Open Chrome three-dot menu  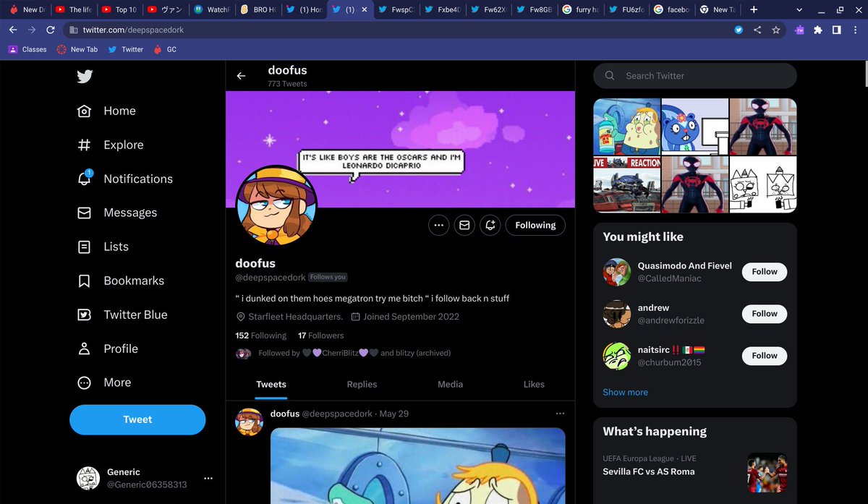point(854,30)
